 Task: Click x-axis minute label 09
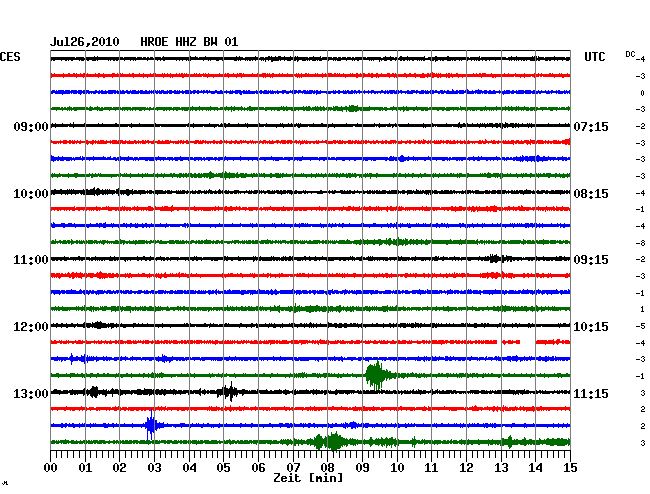pos(362,468)
